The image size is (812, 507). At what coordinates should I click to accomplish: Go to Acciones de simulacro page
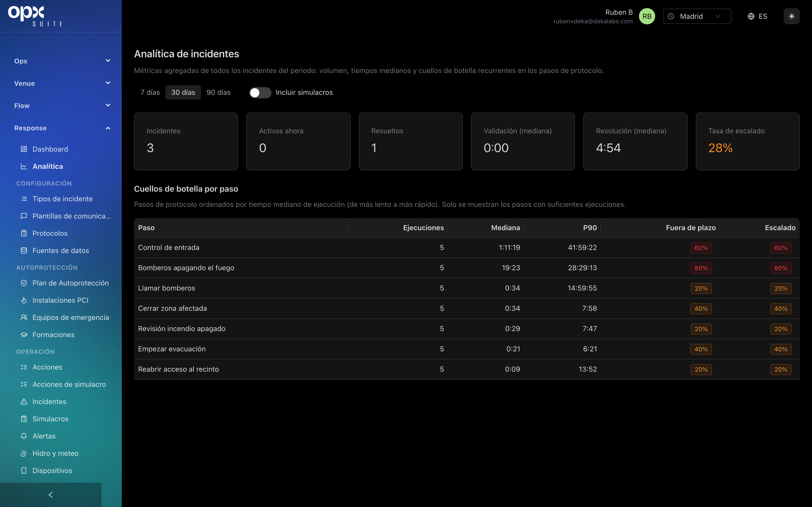[69, 384]
